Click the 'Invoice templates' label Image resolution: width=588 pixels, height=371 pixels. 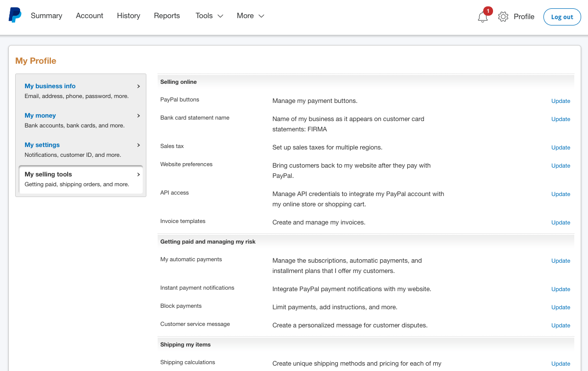pos(183,221)
